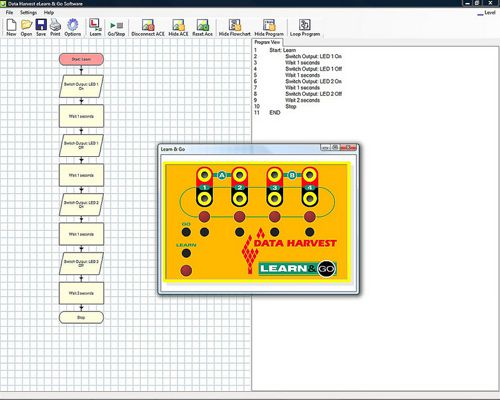Screen dimensions: 500x400
Task: Click the Print toolbar icon
Action: pyautogui.click(x=55, y=27)
